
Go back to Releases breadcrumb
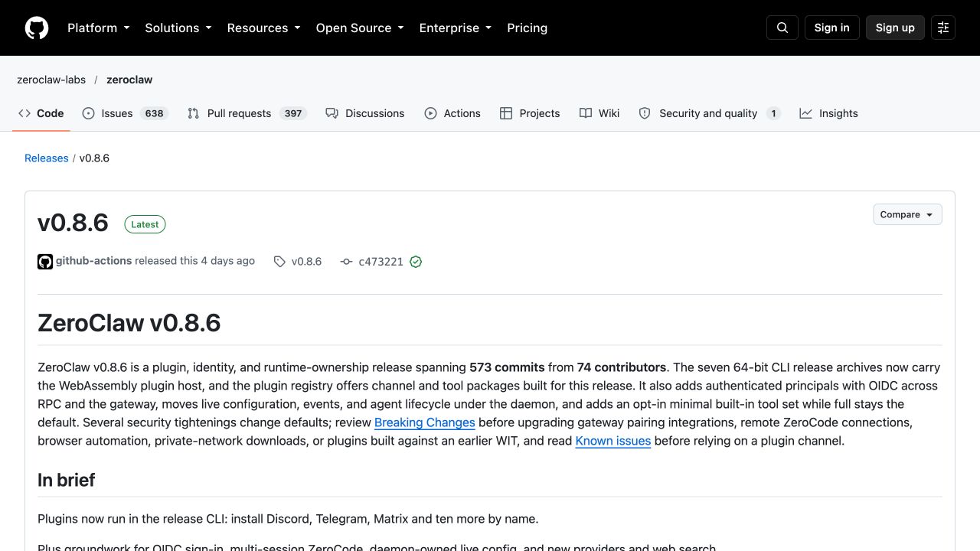(47, 158)
